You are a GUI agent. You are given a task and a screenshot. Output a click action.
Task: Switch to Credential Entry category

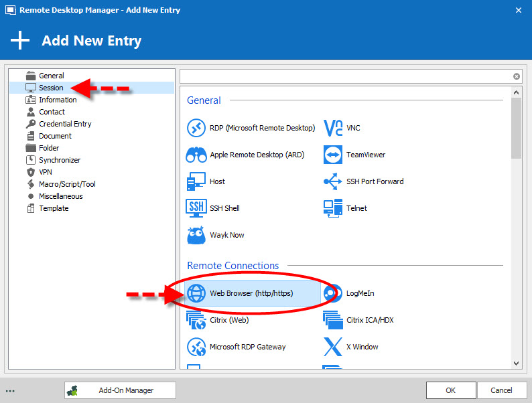(x=65, y=124)
